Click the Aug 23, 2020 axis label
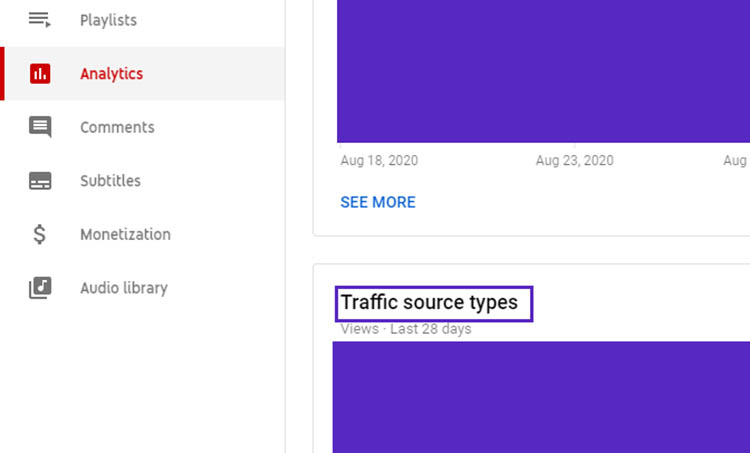750x453 pixels. [x=574, y=160]
